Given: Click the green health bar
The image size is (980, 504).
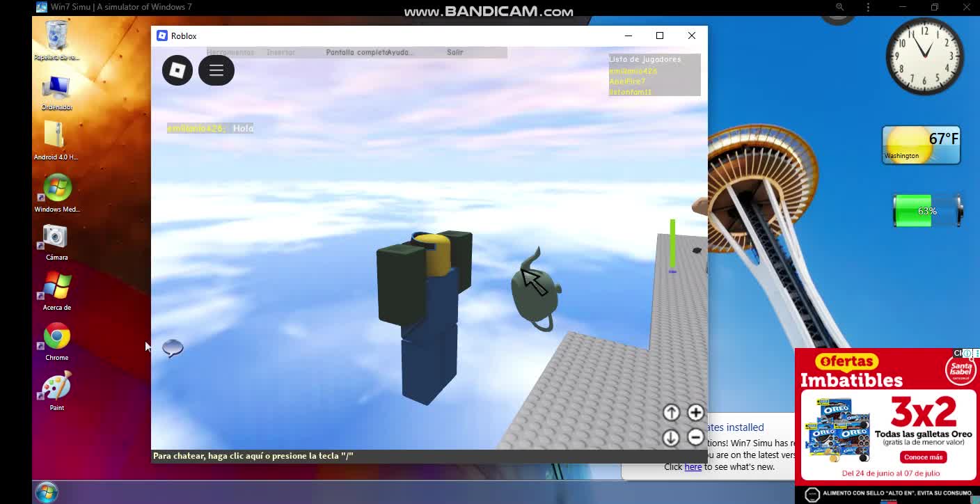Looking at the screenshot, I should pos(672,245).
